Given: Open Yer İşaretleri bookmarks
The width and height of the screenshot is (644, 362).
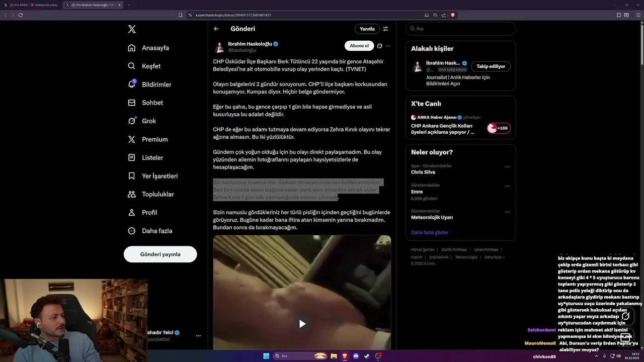Looking at the screenshot, I should [152, 176].
